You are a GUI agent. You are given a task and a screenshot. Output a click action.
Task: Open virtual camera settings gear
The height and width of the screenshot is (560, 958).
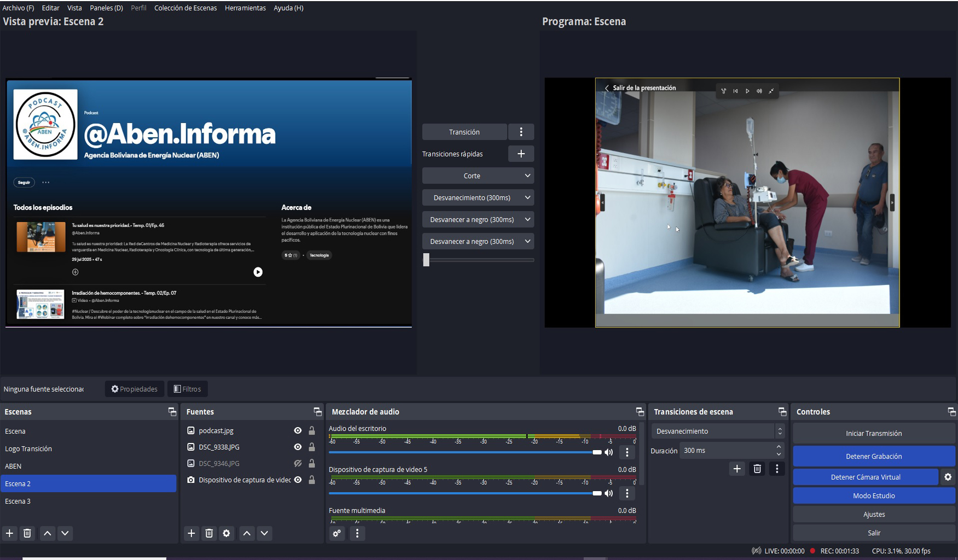pos(948,477)
